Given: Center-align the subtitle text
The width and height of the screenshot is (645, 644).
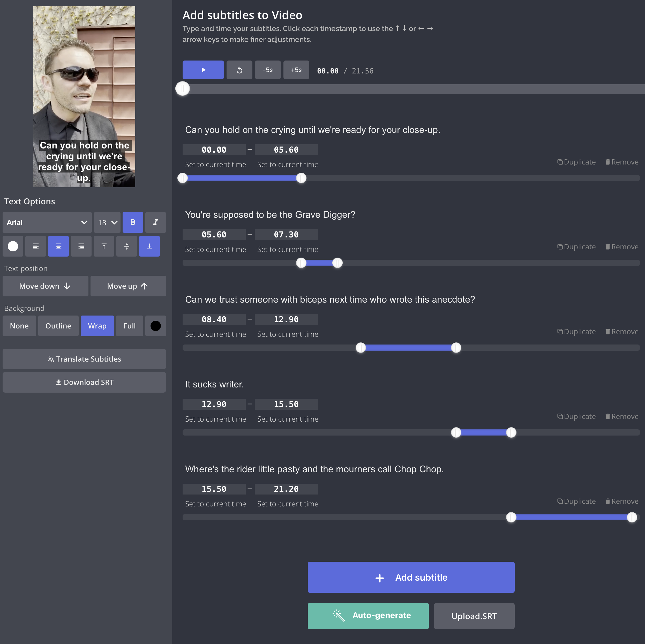Looking at the screenshot, I should click(x=58, y=246).
